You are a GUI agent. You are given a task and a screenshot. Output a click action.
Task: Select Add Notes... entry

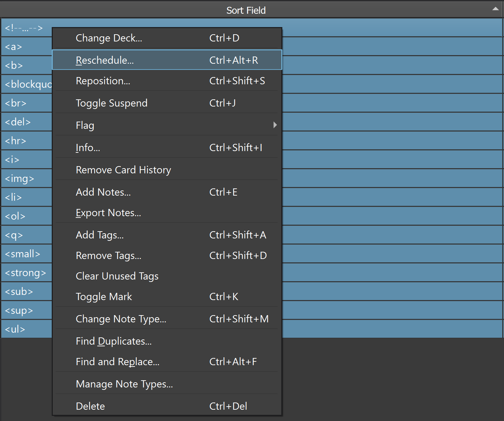(x=167, y=192)
